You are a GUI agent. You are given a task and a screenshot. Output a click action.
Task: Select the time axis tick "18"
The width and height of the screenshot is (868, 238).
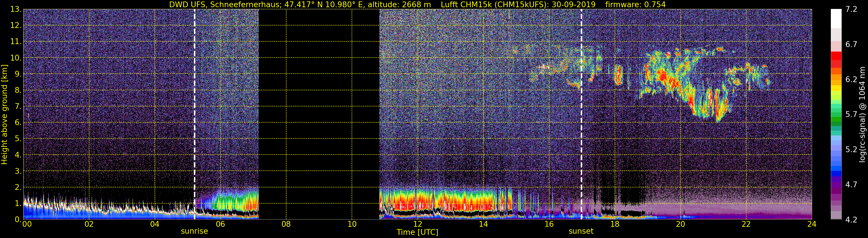coord(614,224)
